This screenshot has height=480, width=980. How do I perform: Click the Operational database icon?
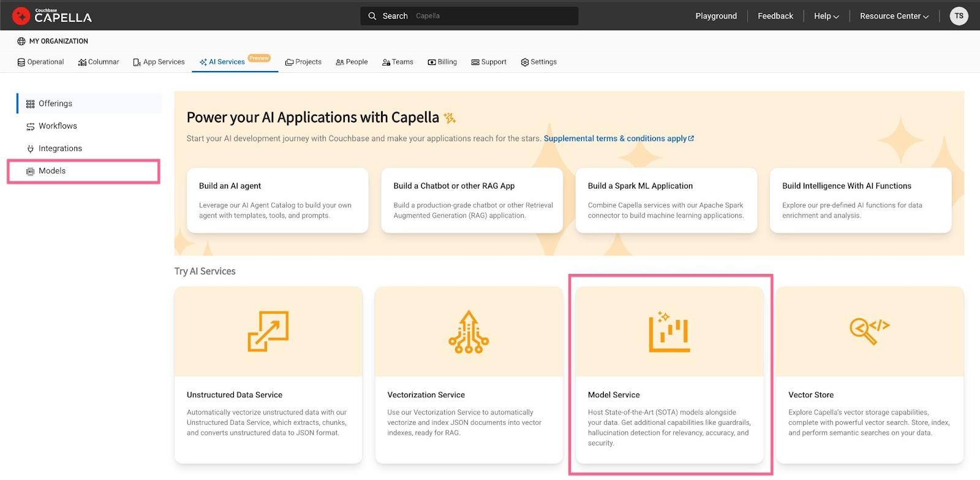coord(21,62)
